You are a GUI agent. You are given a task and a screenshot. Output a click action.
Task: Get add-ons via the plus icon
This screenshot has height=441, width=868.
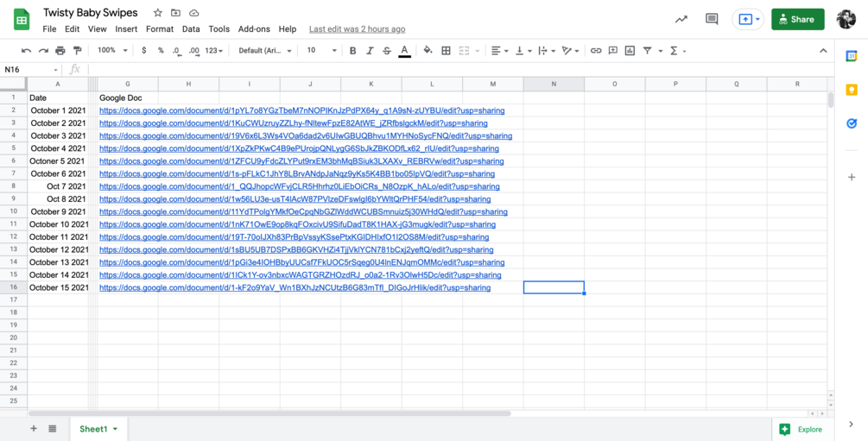(x=852, y=177)
